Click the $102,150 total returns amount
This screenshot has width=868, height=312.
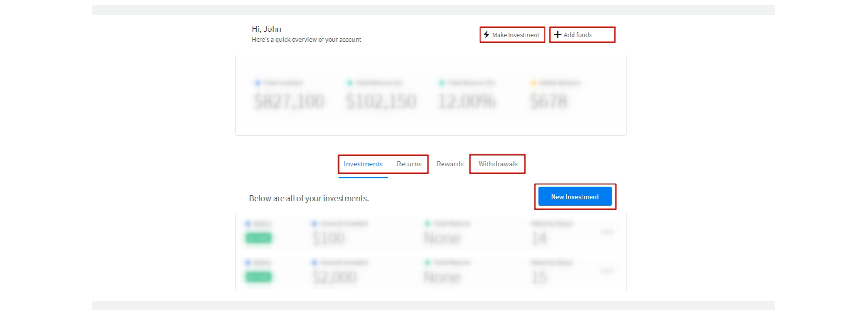tap(381, 101)
